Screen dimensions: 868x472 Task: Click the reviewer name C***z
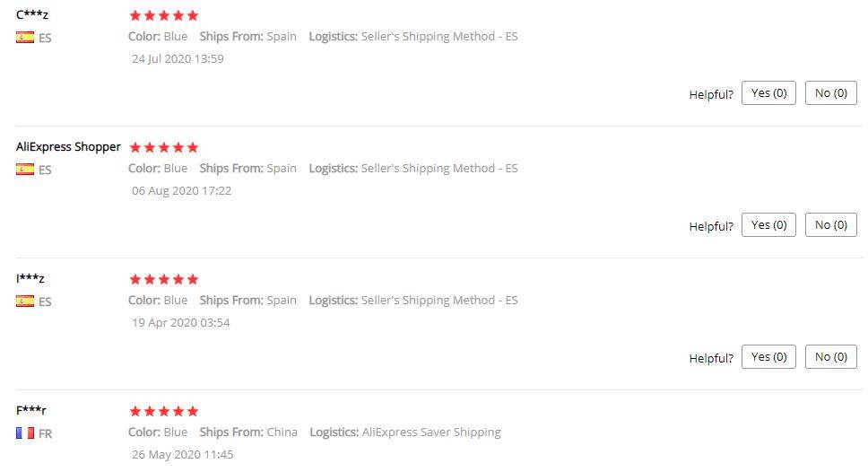pos(32,14)
